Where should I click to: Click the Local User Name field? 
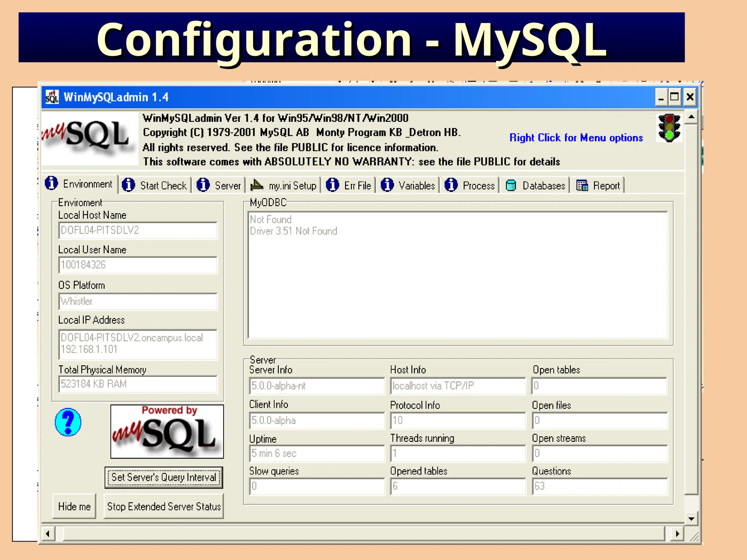click(x=138, y=265)
